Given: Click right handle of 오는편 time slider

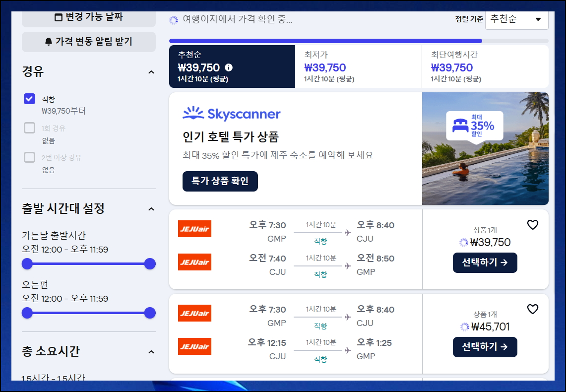Looking at the screenshot, I should tap(150, 313).
